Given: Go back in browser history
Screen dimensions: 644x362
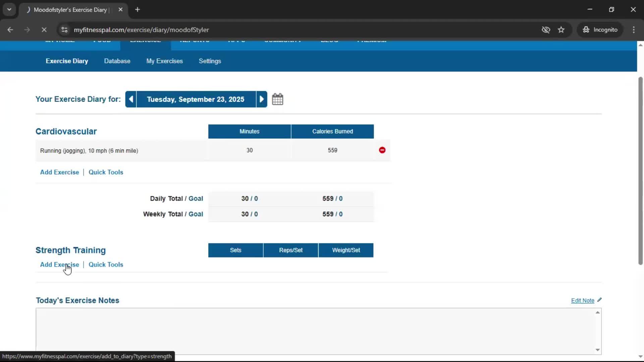Looking at the screenshot, I should coord(10,30).
